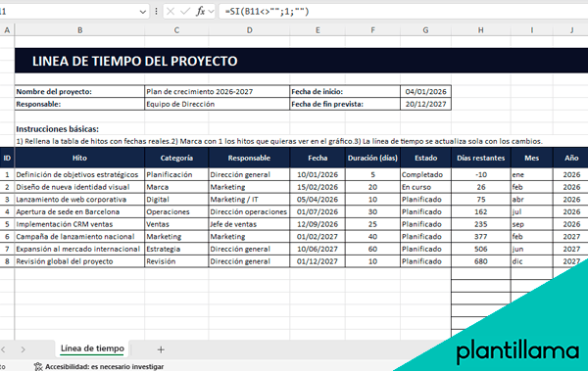Click the month cell 'sep'

click(x=532, y=224)
